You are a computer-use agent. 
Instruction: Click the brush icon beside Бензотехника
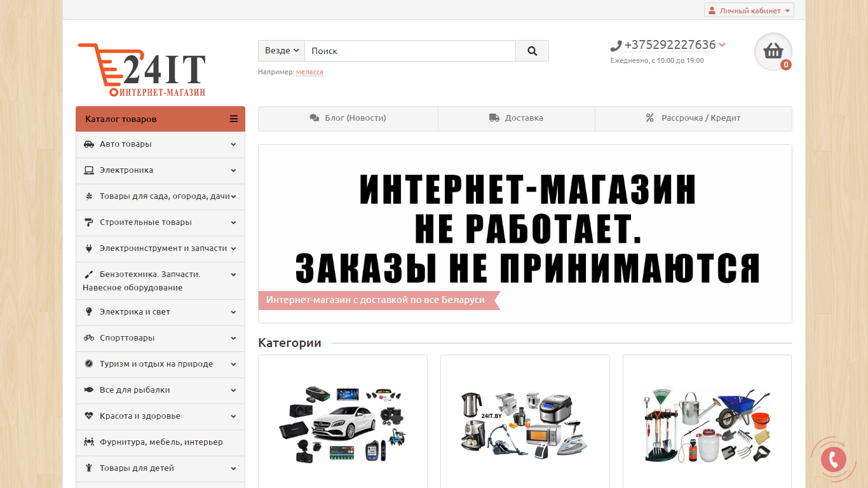(x=89, y=274)
